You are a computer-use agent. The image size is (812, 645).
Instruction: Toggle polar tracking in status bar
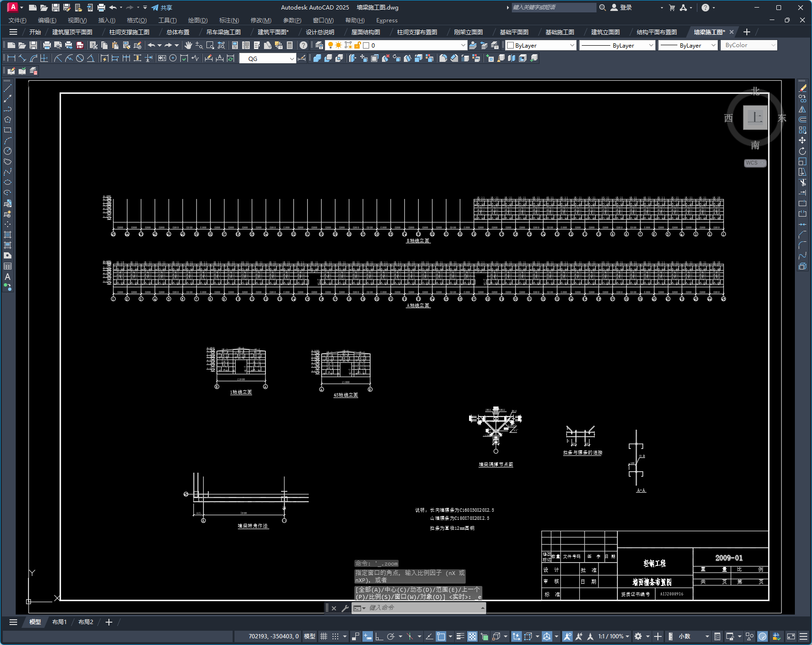(391, 636)
